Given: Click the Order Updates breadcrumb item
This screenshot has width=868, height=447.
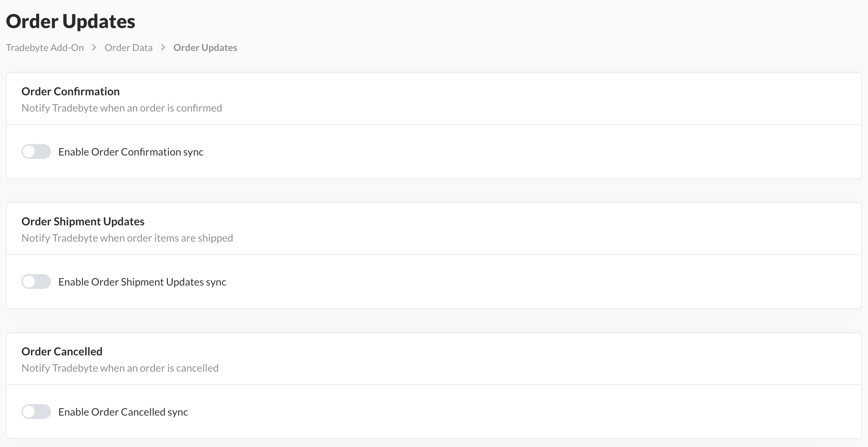Looking at the screenshot, I should [205, 48].
